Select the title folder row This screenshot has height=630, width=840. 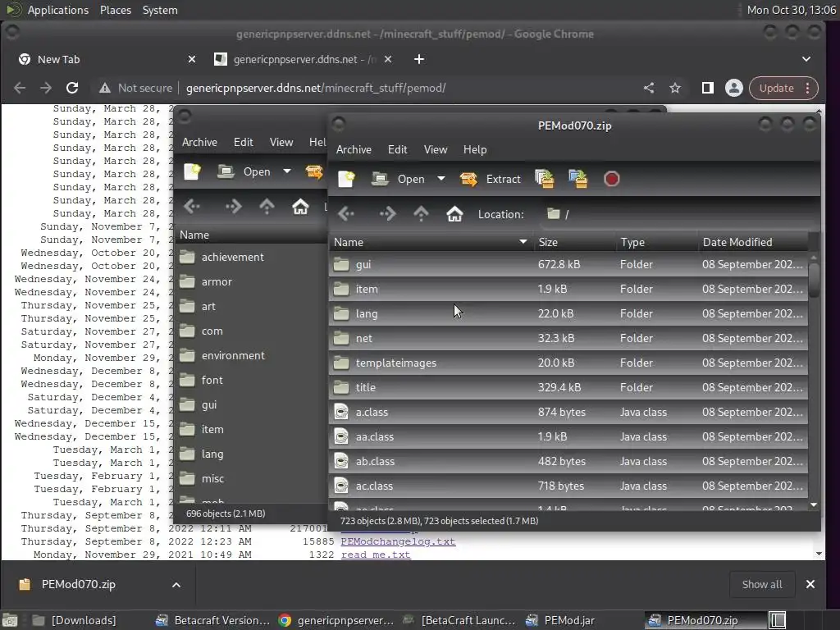(x=568, y=388)
